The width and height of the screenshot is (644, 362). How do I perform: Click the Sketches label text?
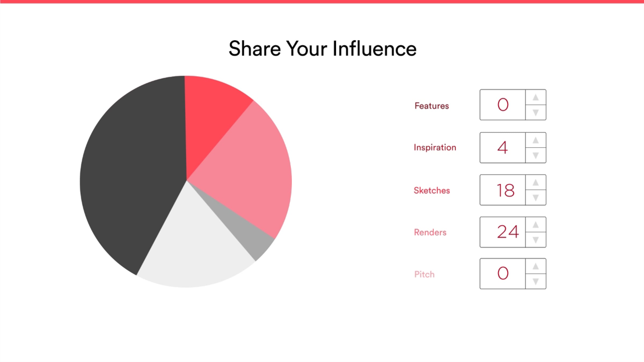[432, 190]
